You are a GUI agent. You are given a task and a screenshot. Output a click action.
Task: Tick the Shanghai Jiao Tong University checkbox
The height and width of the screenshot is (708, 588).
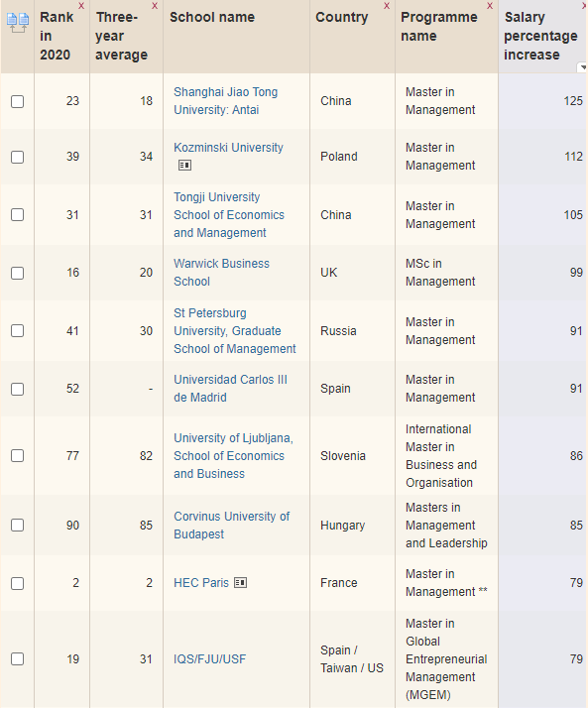click(17, 101)
